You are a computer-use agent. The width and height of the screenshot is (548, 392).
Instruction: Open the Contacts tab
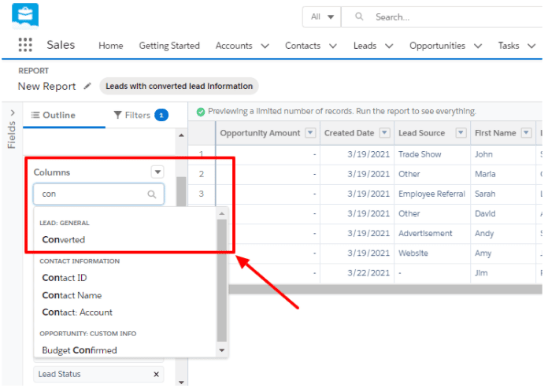click(x=302, y=46)
